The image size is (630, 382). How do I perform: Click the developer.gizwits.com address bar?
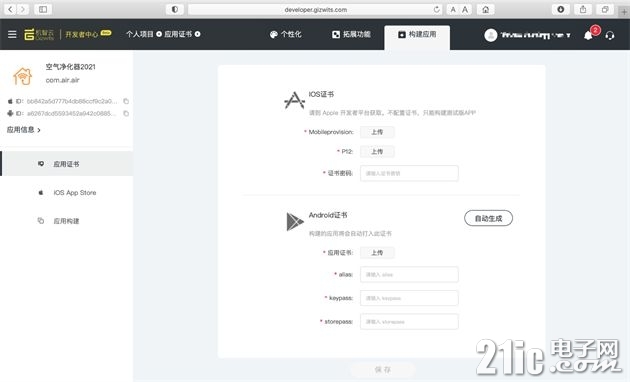315,9
